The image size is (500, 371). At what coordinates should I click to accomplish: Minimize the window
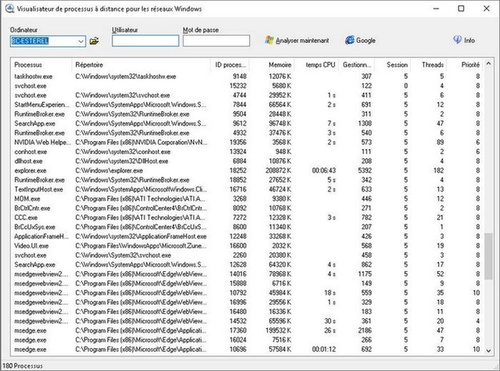[x=436, y=9]
